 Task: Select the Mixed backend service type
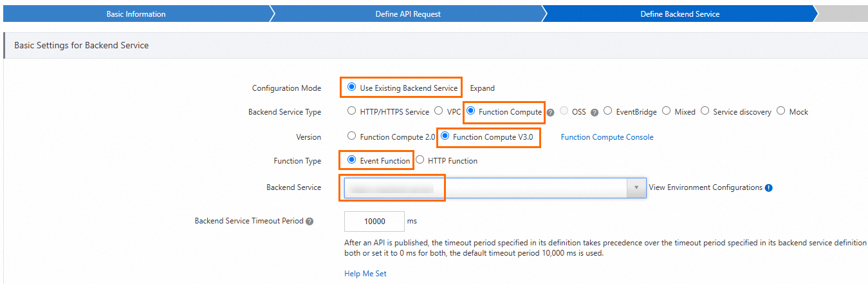tap(666, 111)
